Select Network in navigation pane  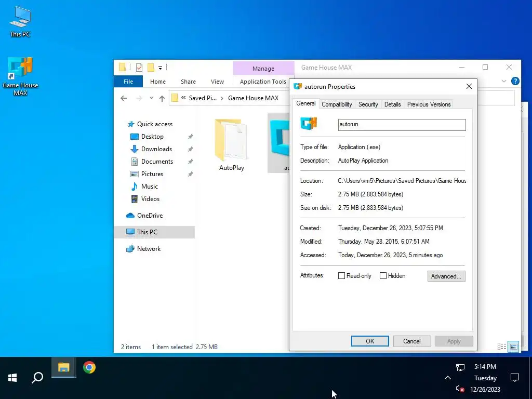pos(149,249)
